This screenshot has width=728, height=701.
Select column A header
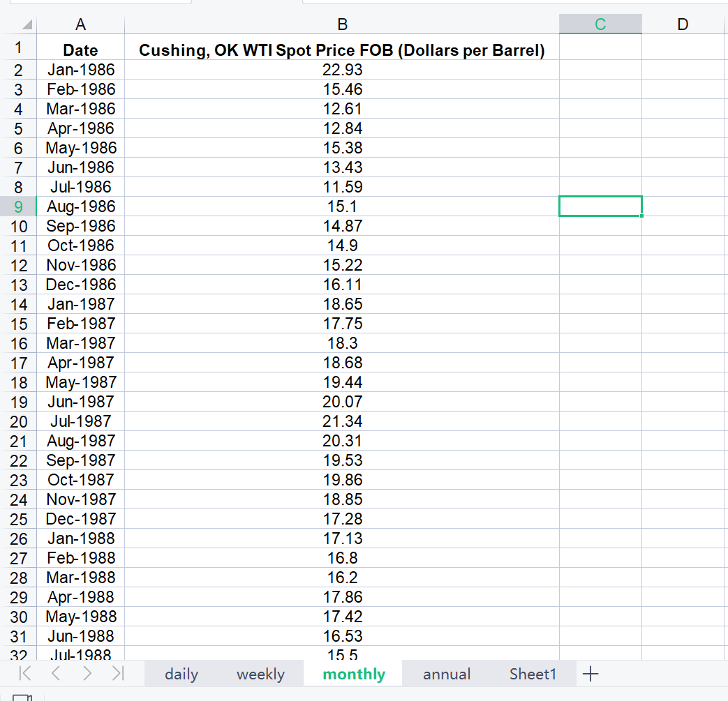point(81,24)
